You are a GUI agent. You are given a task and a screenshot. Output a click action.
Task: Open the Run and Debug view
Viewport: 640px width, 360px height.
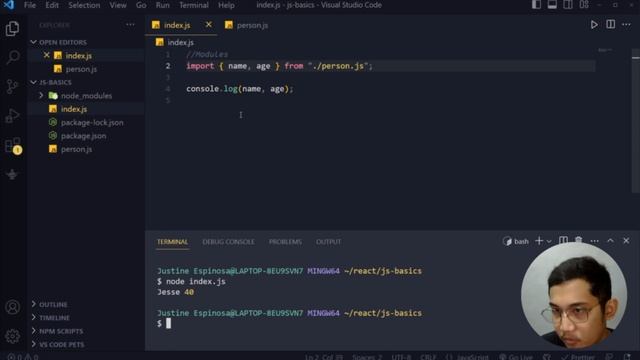coord(12,116)
